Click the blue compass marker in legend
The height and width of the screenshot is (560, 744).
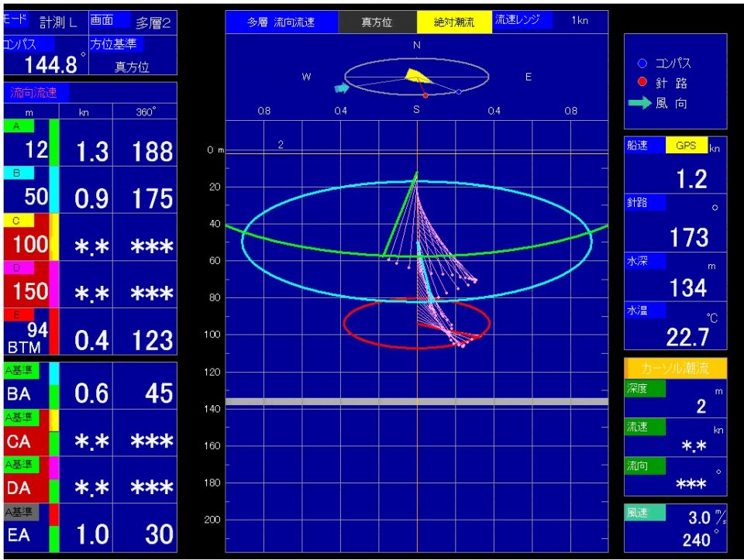[x=642, y=63]
